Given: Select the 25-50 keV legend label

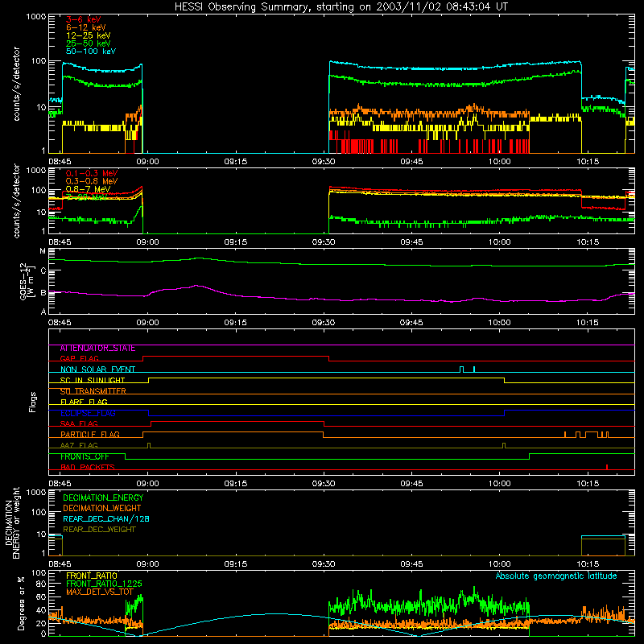Looking at the screenshot, I should point(89,43).
